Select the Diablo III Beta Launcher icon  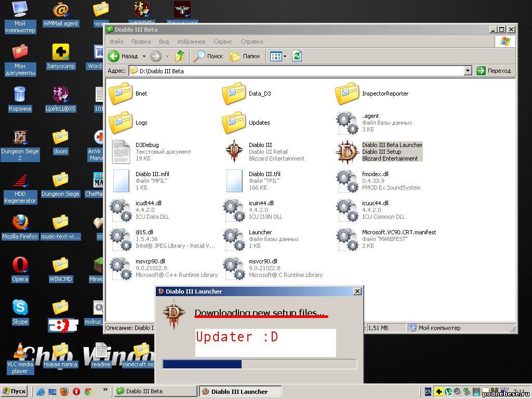[x=348, y=152]
